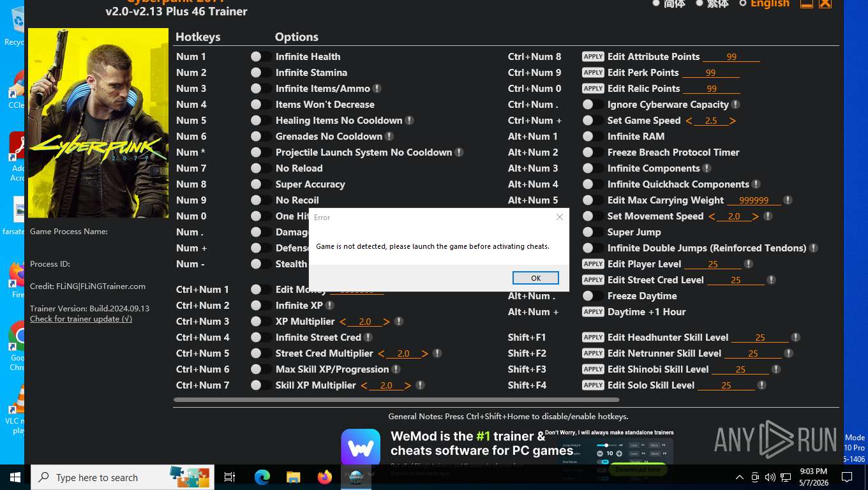Increase XP Multiplier value
Image resolution: width=868 pixels, height=490 pixels.
point(387,322)
